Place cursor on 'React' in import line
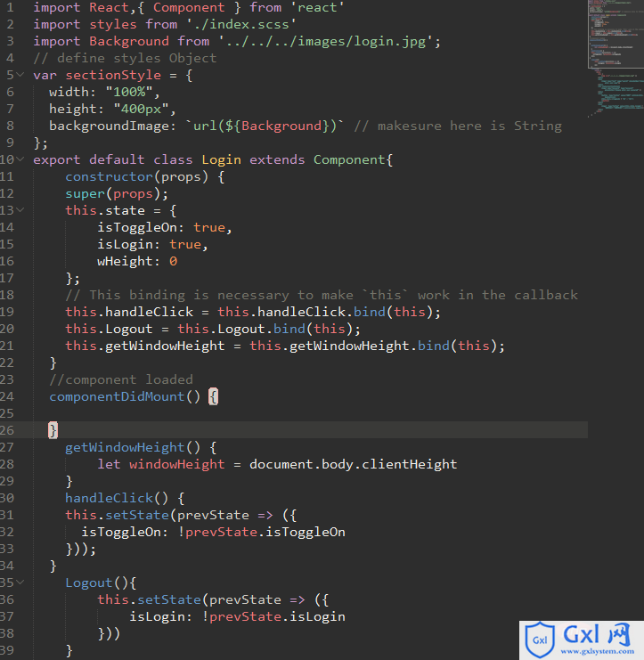644x660 pixels. pyautogui.click(x=109, y=8)
